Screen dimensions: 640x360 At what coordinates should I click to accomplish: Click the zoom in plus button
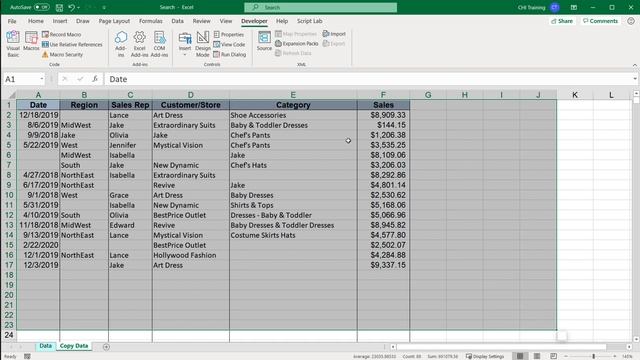[614, 356]
